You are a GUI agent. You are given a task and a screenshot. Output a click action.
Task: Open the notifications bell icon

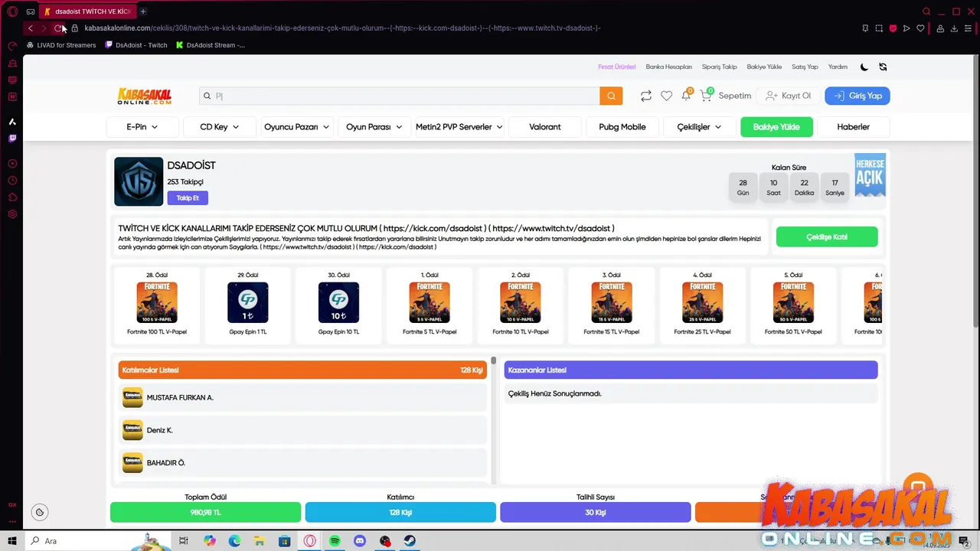click(686, 96)
